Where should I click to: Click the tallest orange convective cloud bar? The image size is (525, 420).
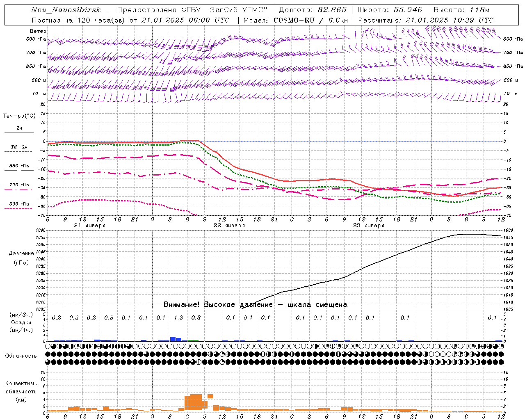[x=196, y=402]
